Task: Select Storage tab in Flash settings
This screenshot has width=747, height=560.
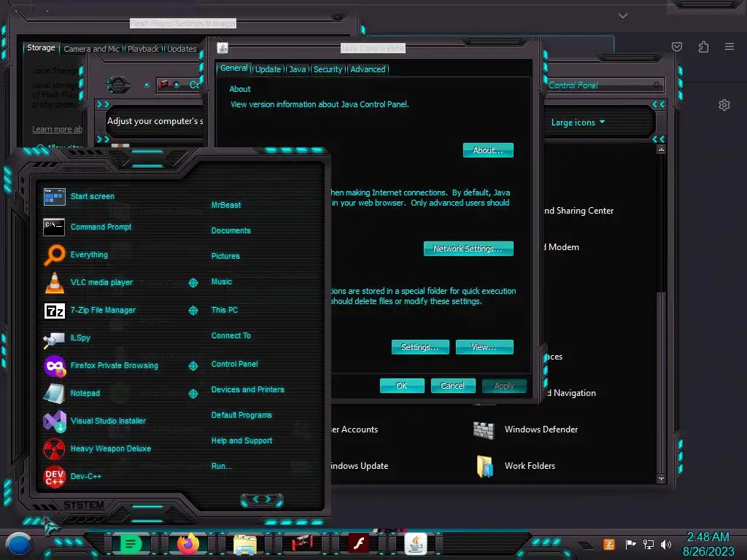Action: point(41,47)
